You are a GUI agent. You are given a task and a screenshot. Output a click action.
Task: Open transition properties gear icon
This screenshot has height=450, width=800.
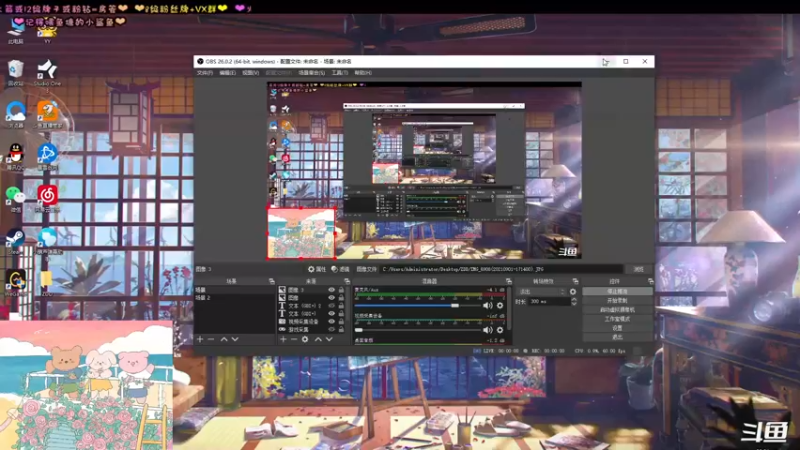point(573,292)
